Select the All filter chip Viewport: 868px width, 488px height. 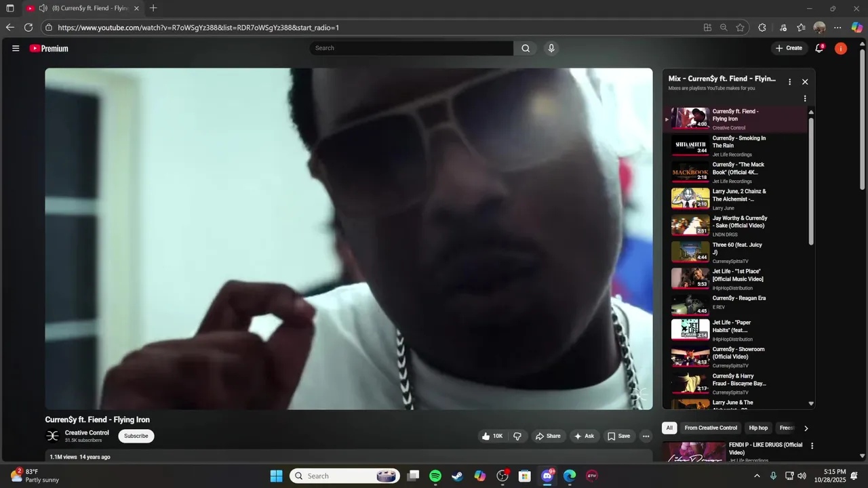pos(669,428)
